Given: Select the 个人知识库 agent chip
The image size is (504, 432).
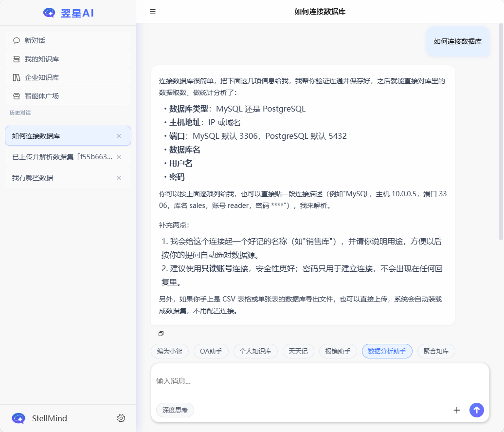Looking at the screenshot, I should click(x=255, y=351).
